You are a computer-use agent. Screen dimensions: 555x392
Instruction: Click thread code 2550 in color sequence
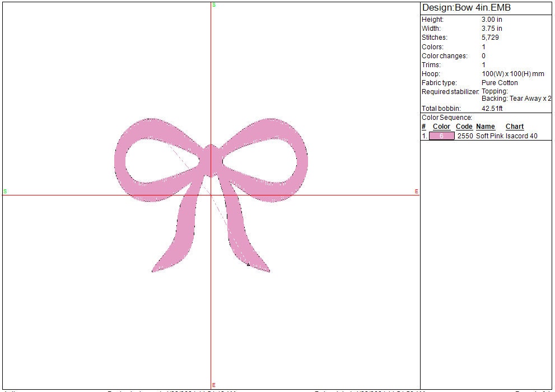click(465, 136)
